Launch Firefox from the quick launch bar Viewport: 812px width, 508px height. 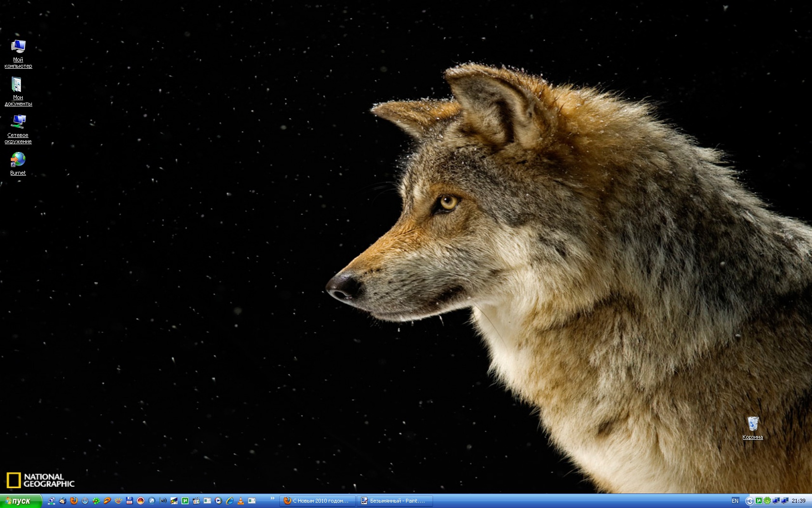coord(74,501)
